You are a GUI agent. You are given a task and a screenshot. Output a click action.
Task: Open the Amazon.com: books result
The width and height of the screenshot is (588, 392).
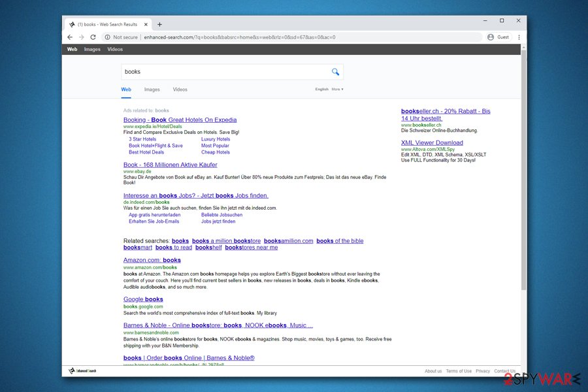(152, 260)
